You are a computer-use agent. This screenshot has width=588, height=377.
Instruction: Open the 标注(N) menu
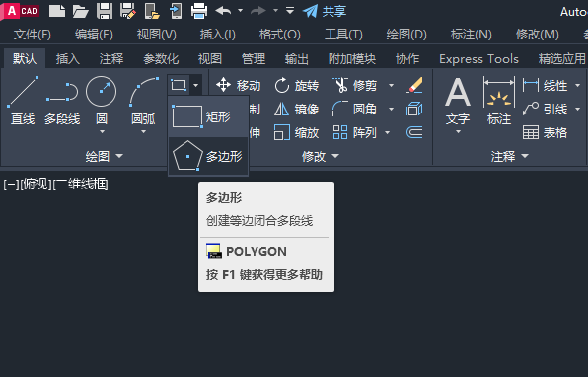click(471, 35)
